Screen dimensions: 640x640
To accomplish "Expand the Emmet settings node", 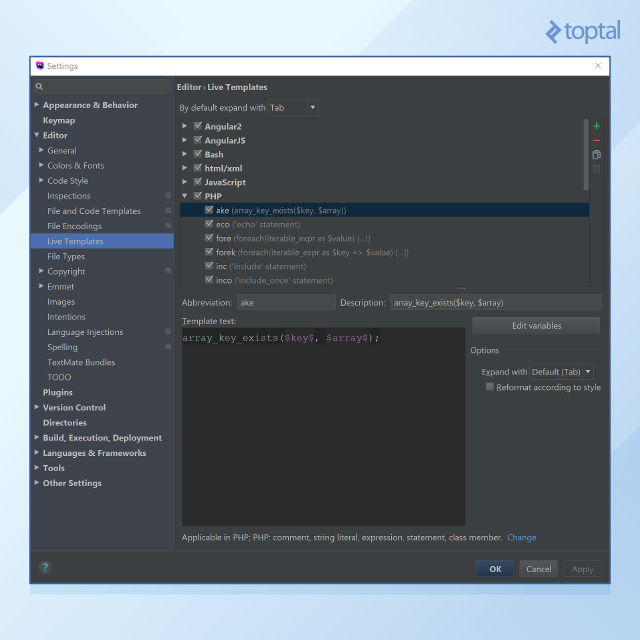I will (x=41, y=286).
